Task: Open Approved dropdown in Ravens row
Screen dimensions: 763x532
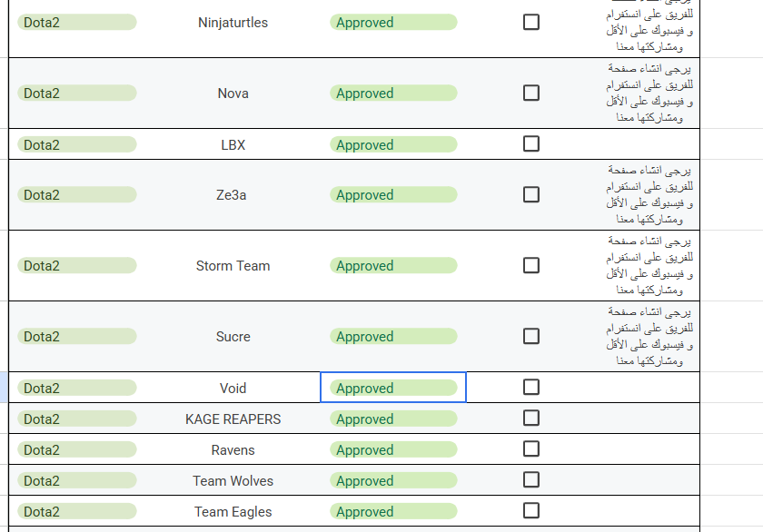Action: pos(392,450)
